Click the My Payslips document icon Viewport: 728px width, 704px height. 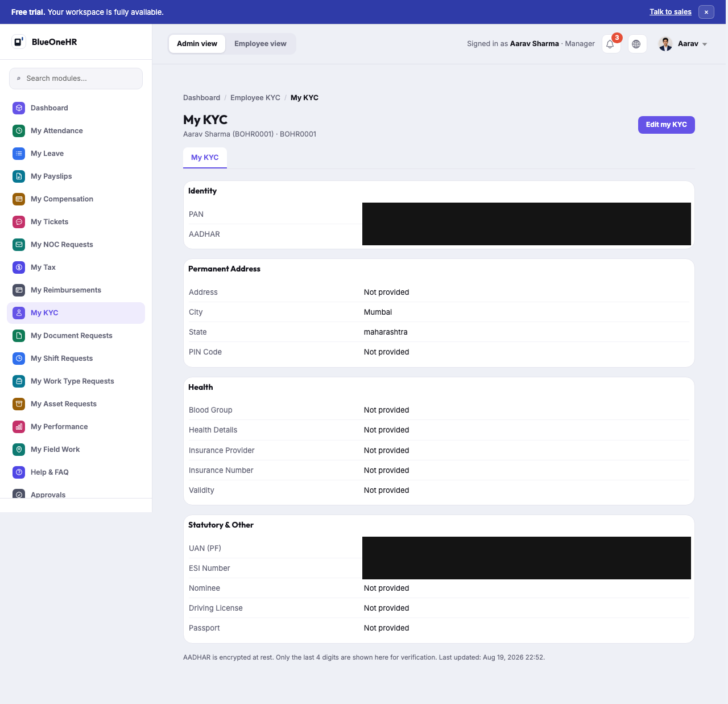point(19,176)
